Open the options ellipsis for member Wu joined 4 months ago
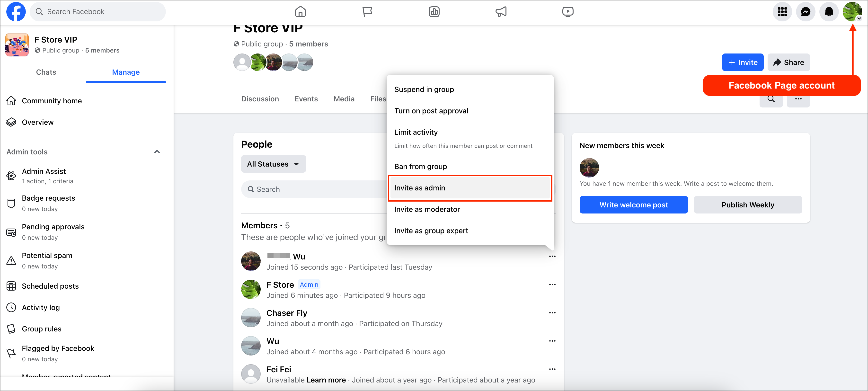The width and height of the screenshot is (868, 391). [552, 341]
